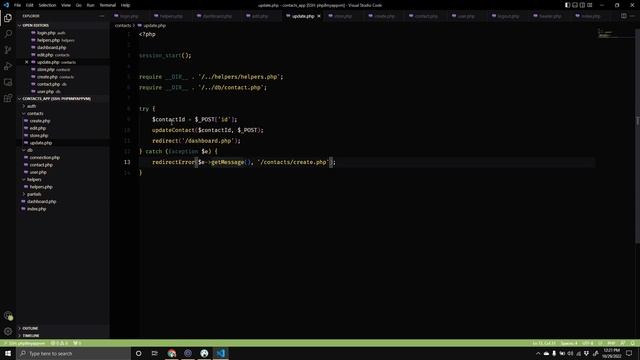The image size is (640, 360).
Task: Toggle bottom panel layout button
Action: (575, 5)
